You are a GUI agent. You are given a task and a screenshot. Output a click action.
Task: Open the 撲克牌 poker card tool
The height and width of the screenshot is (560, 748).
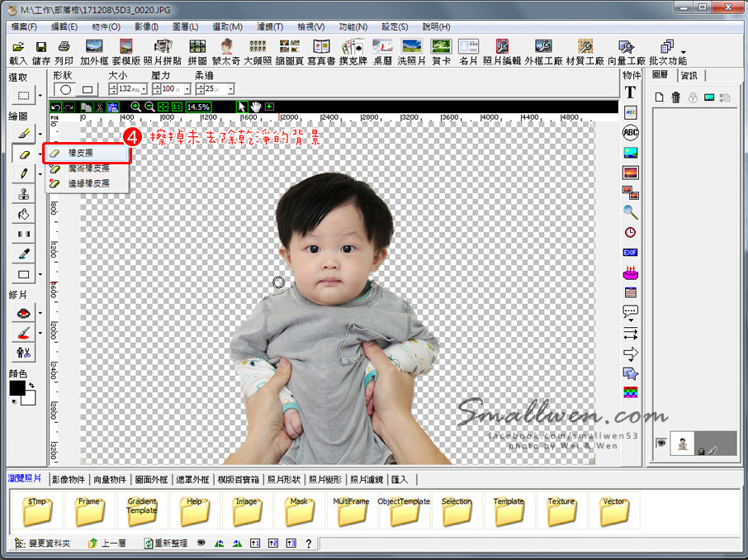(353, 53)
